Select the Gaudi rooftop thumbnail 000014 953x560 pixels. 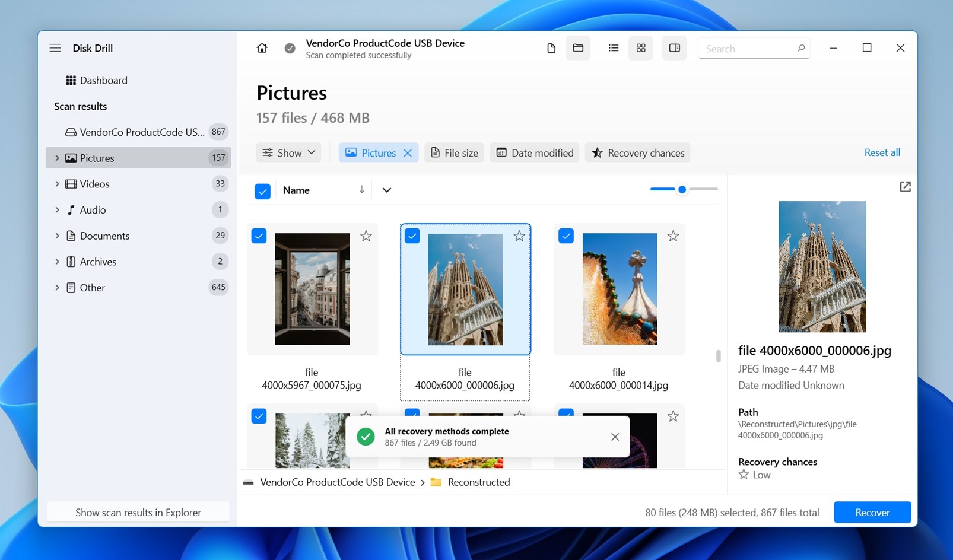620,289
